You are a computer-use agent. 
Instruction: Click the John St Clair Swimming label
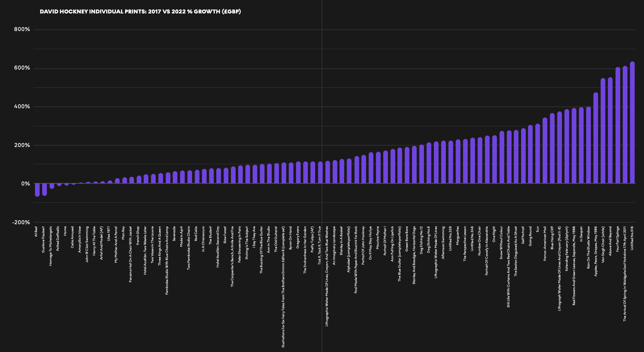87,244
